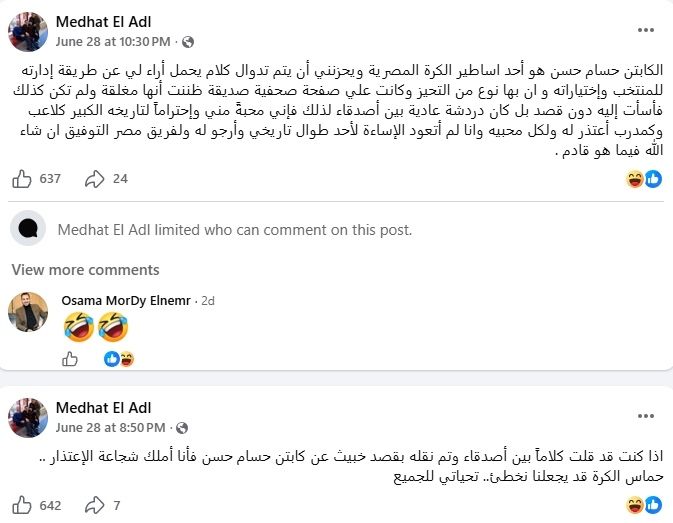Image resolution: width=673 pixels, height=523 pixels.
Task: Click the June 28 at 10:30 PM timestamp
Action: point(113,42)
